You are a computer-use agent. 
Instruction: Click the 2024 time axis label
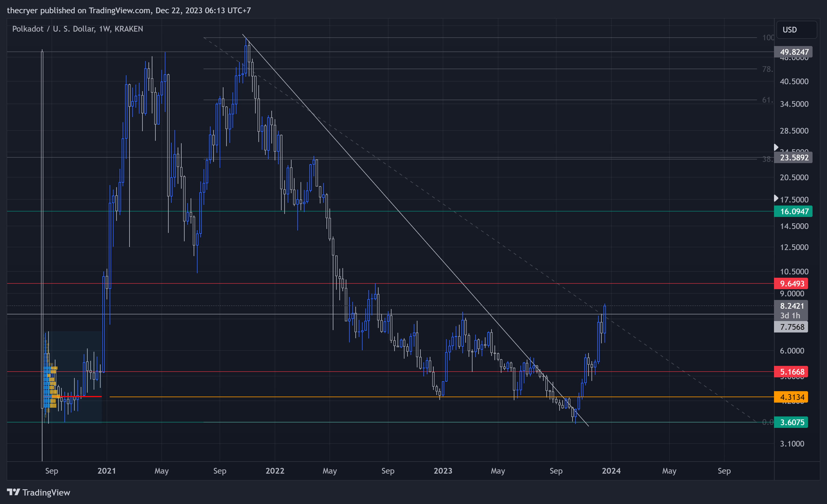click(611, 471)
